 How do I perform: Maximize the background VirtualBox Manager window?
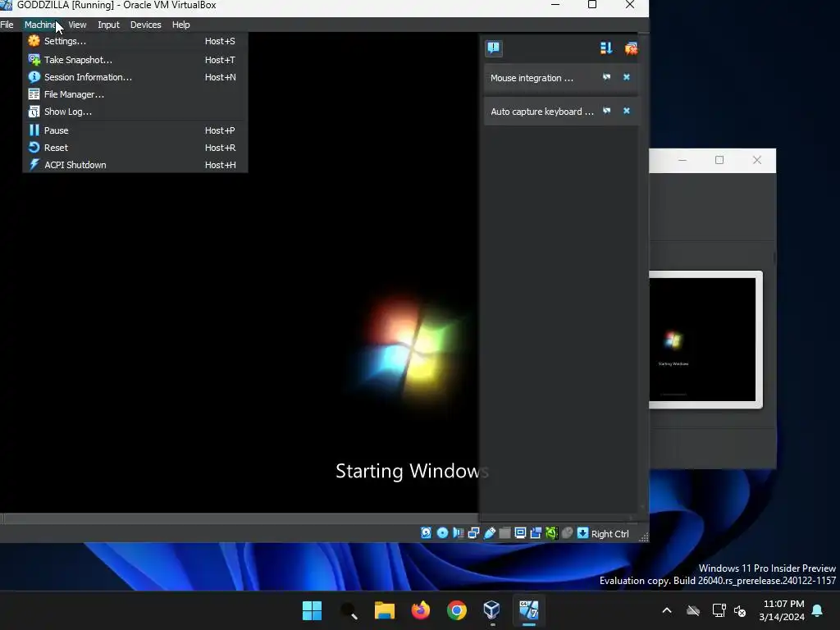pyautogui.click(x=719, y=160)
